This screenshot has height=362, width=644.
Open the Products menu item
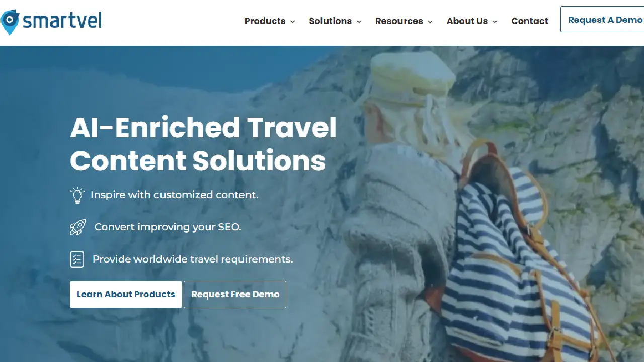265,21
